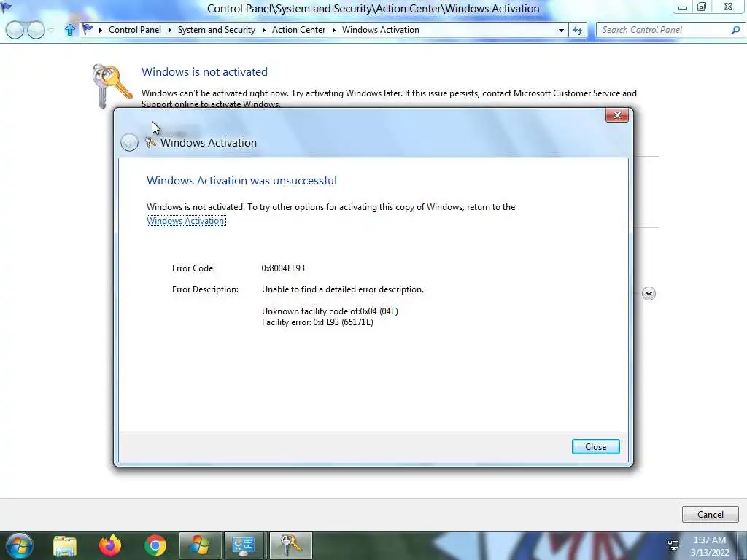This screenshot has width=747, height=560.
Task: Click the flag icon in window title corner
Action: pyautogui.click(x=6, y=7)
